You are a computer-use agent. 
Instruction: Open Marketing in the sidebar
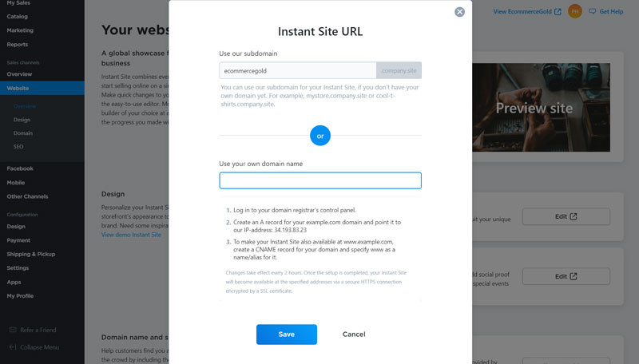point(20,30)
